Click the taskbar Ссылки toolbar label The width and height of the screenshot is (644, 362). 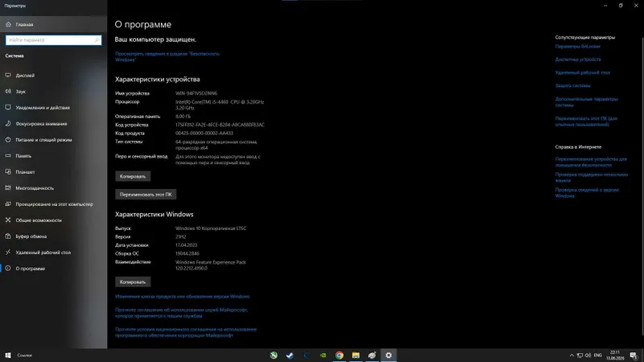(24, 356)
